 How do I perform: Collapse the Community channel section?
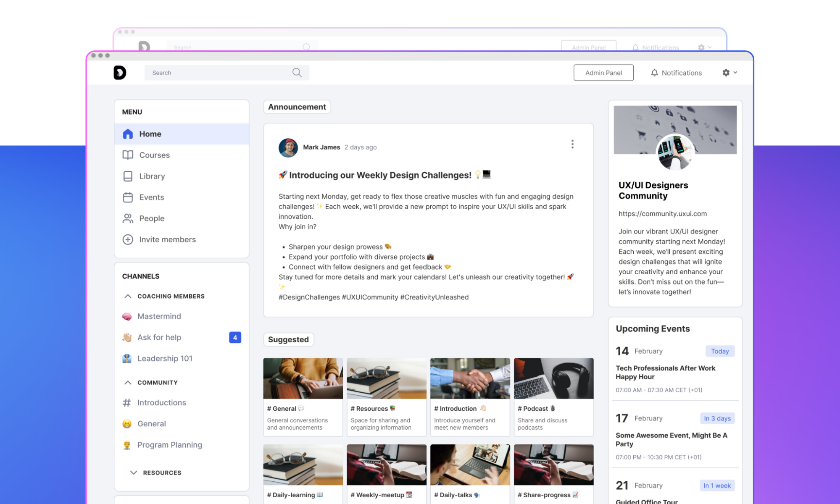click(x=128, y=383)
